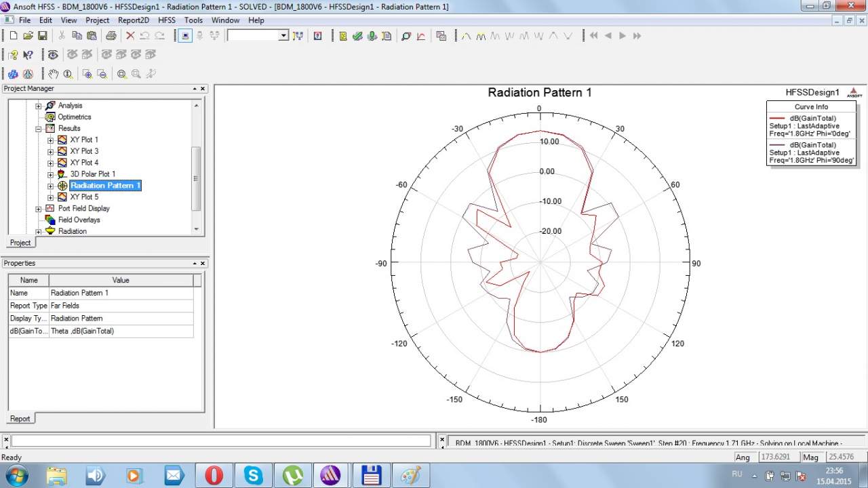Select the Pan hand tool

pos(53,74)
